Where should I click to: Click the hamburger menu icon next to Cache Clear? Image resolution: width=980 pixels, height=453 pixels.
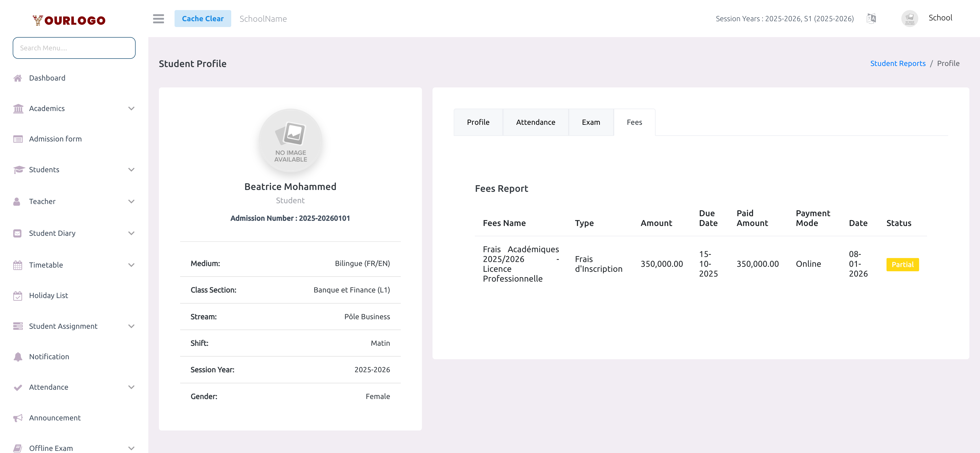click(158, 19)
